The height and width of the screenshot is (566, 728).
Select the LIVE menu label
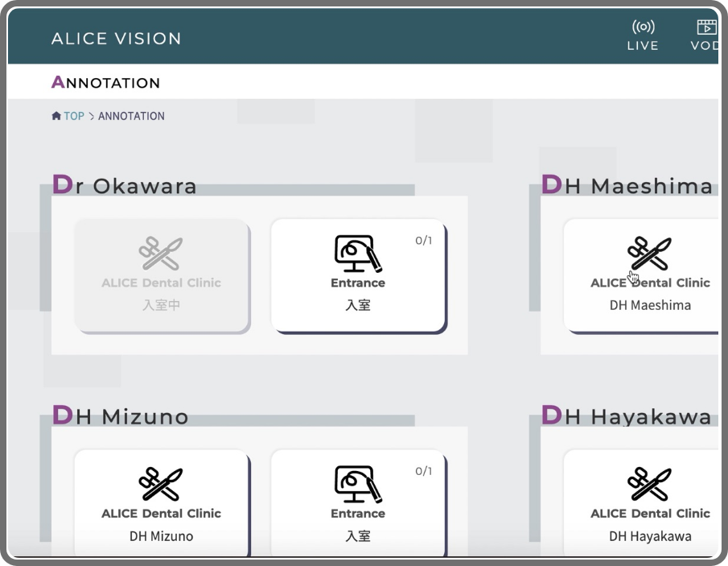tap(643, 46)
